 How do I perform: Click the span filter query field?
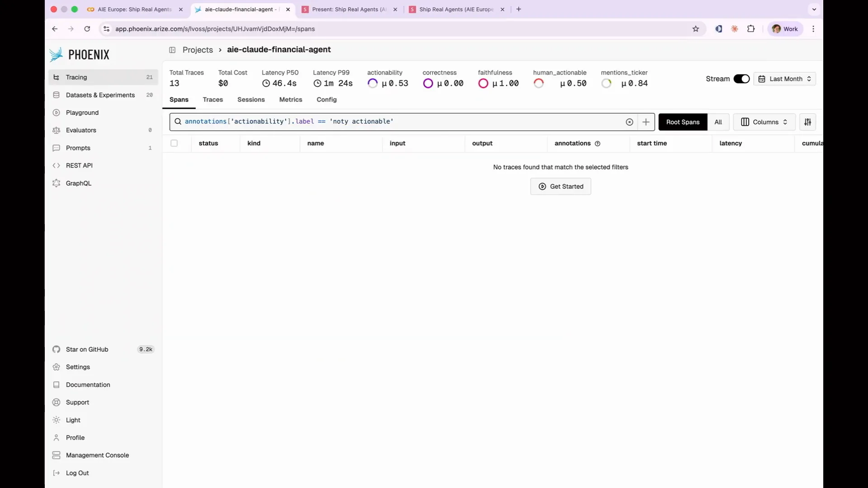(402, 122)
